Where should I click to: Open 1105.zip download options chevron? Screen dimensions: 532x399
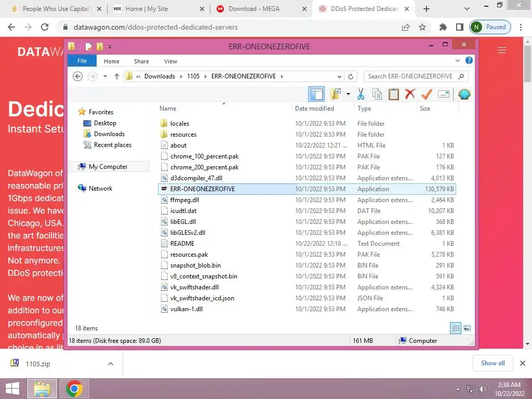[110, 364]
